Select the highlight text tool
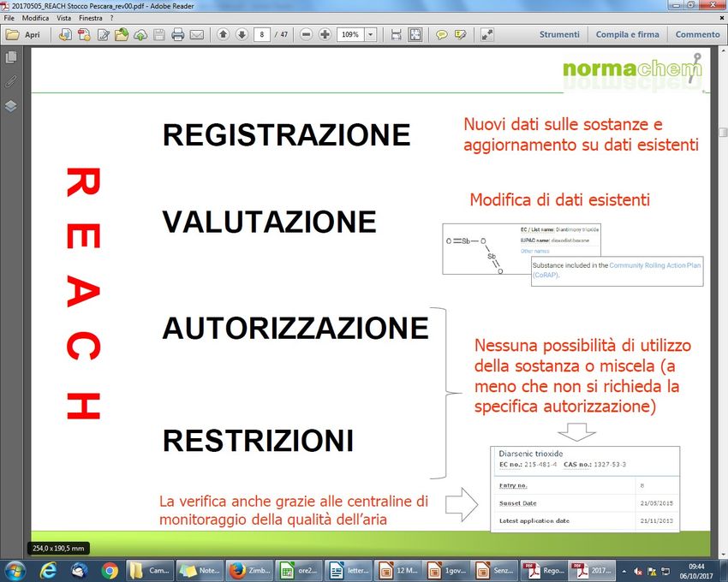 [461, 35]
